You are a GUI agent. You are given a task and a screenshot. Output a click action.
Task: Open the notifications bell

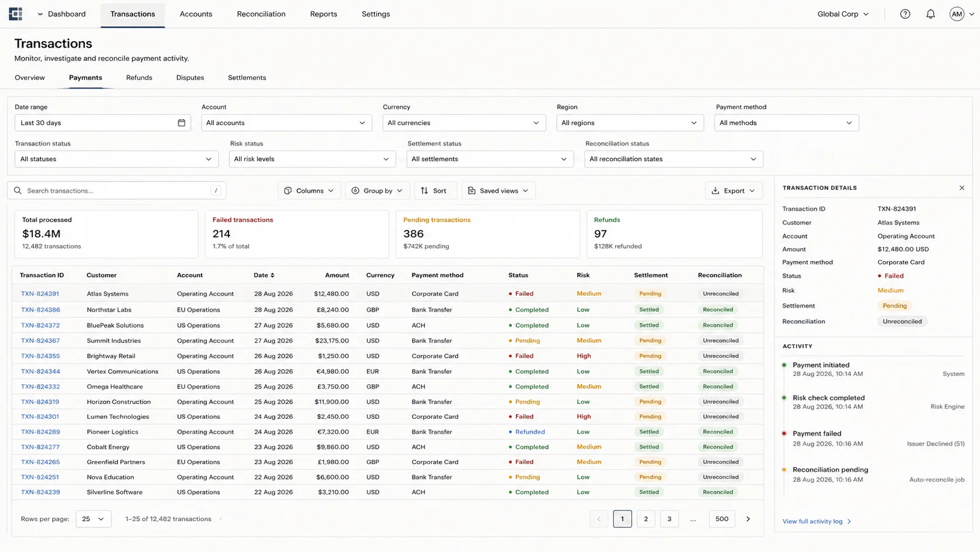point(930,14)
